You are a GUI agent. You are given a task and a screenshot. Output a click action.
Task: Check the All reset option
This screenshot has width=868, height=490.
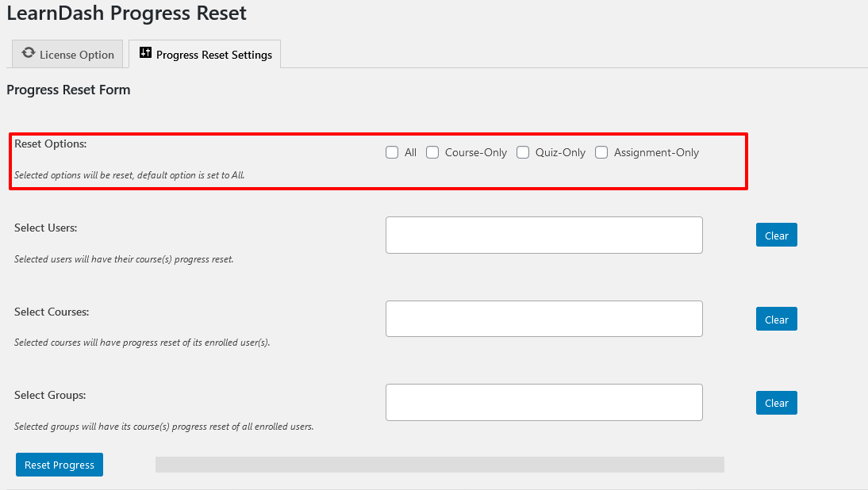[x=392, y=152]
